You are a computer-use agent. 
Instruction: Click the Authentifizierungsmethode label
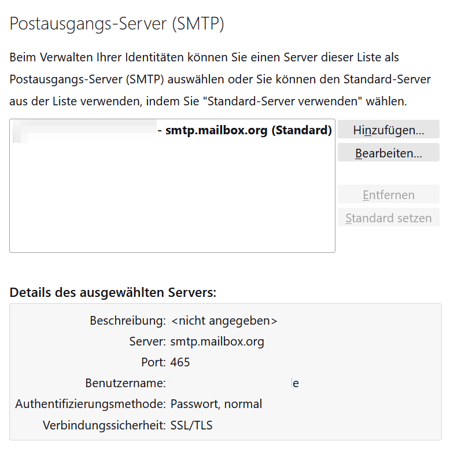pos(91,404)
